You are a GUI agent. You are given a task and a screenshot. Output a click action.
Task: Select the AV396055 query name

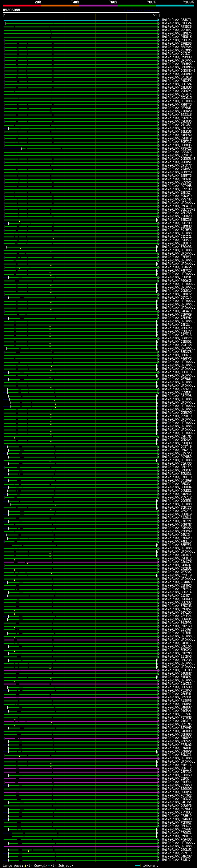tap(11, 10)
